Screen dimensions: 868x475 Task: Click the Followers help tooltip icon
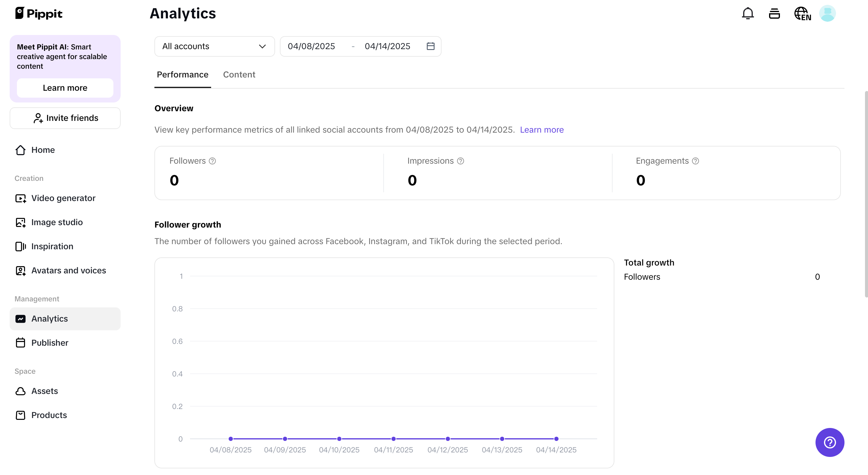coord(212,161)
